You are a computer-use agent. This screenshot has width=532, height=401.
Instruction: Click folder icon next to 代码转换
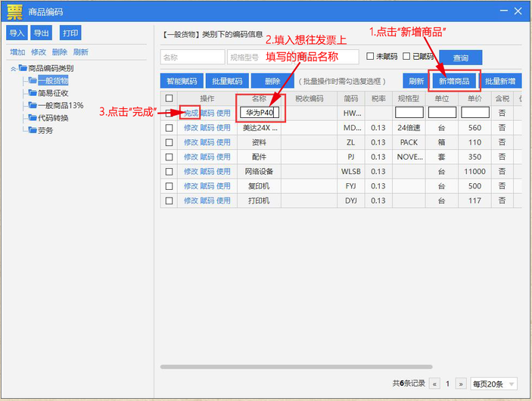click(33, 118)
